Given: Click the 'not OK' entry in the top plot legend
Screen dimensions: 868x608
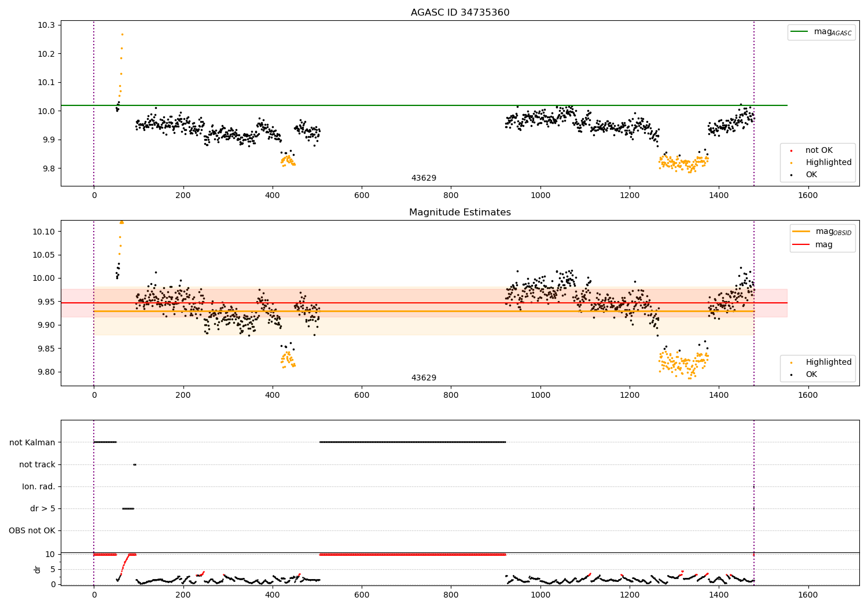Looking at the screenshot, I should pos(819,151).
